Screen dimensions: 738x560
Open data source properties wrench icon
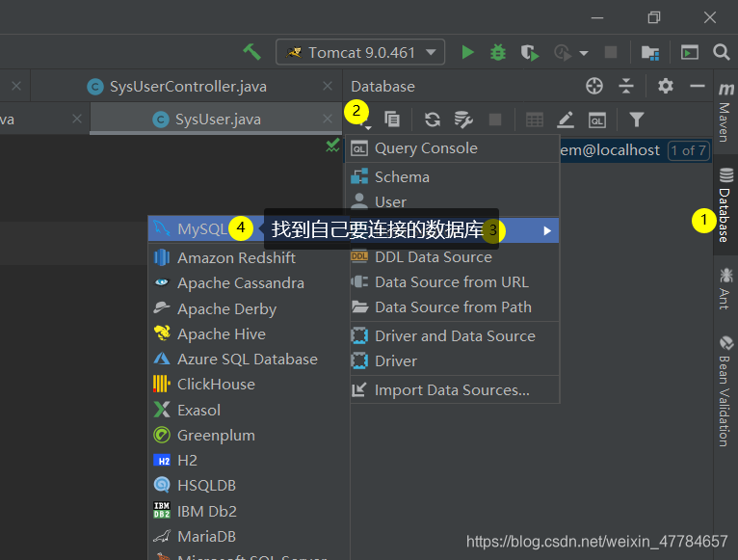463,120
